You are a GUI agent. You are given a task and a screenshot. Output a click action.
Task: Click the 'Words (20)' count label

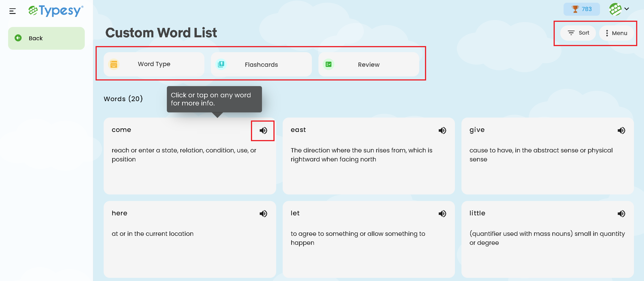[123, 99]
